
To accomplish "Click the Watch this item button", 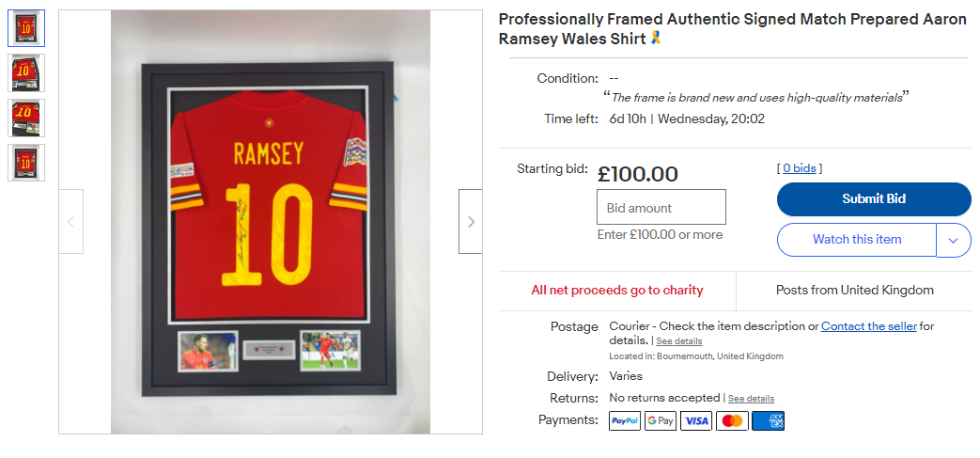I will 857,240.
